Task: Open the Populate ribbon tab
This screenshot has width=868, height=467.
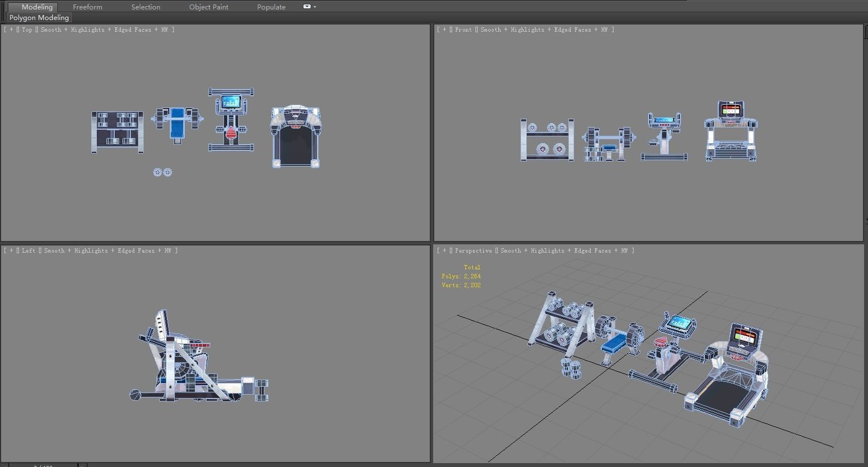Action: (x=271, y=7)
